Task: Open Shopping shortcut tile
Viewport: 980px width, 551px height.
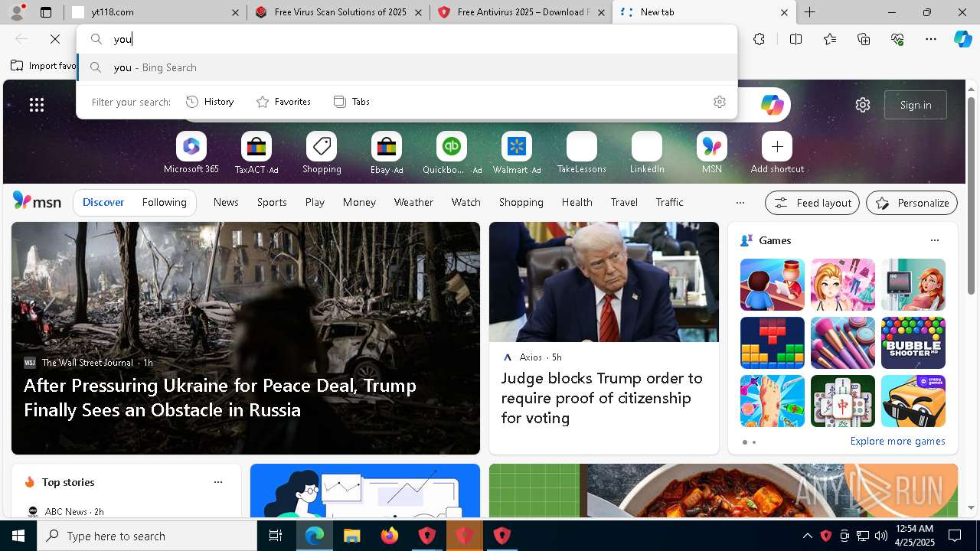Action: [x=322, y=153]
